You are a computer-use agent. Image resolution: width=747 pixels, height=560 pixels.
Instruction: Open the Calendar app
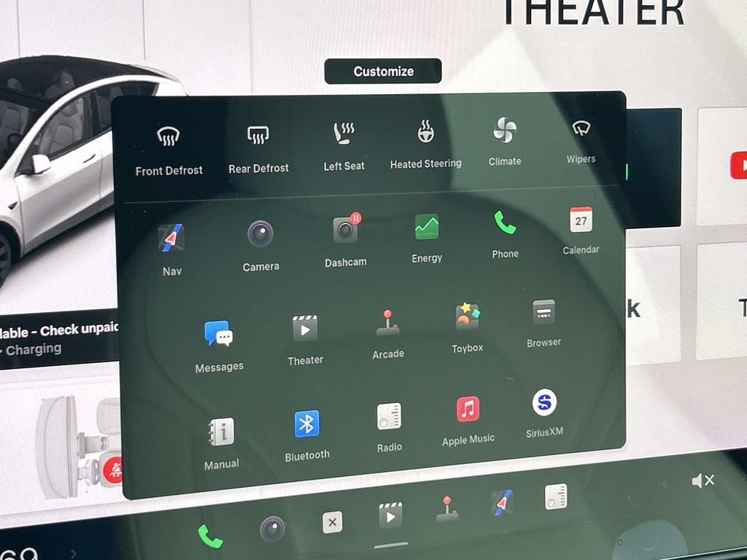click(x=581, y=220)
